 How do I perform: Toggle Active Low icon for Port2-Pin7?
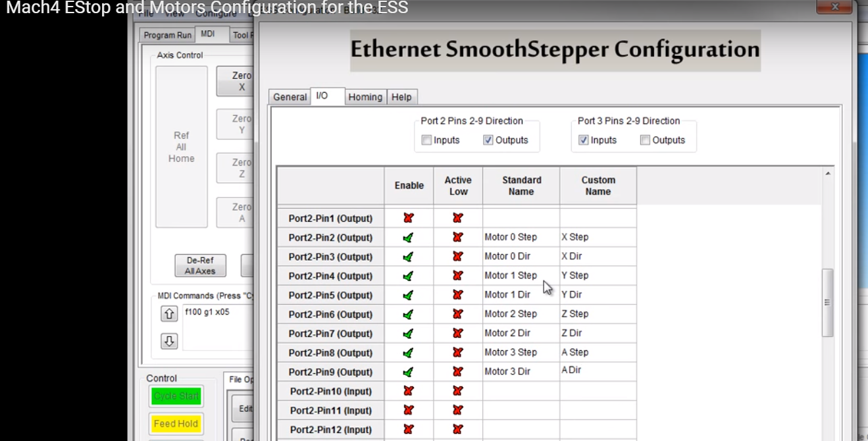(x=458, y=333)
